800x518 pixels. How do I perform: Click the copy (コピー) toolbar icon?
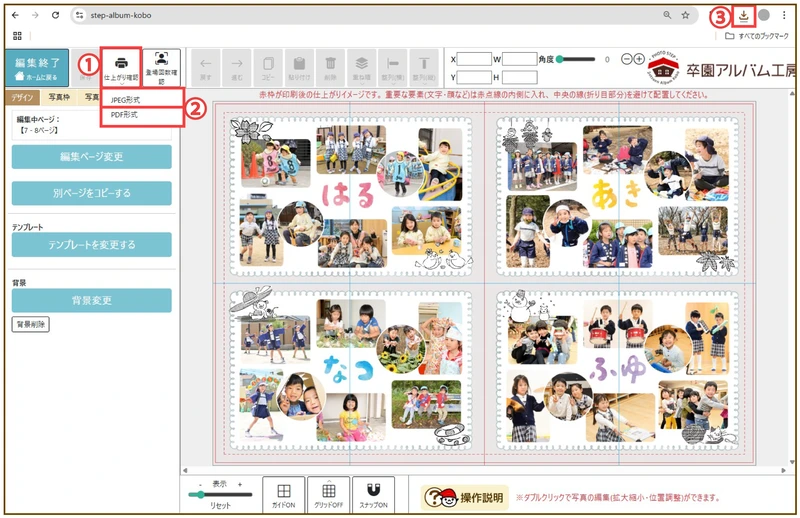268,66
